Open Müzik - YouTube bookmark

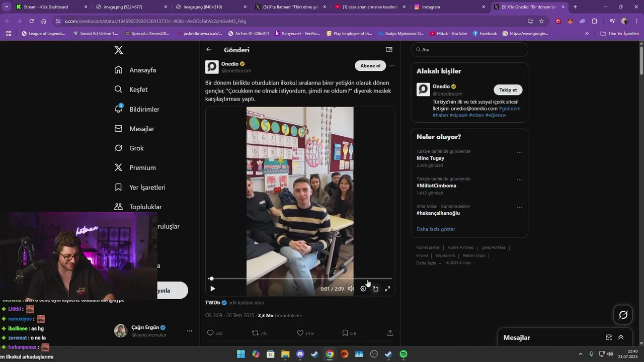click(x=448, y=34)
